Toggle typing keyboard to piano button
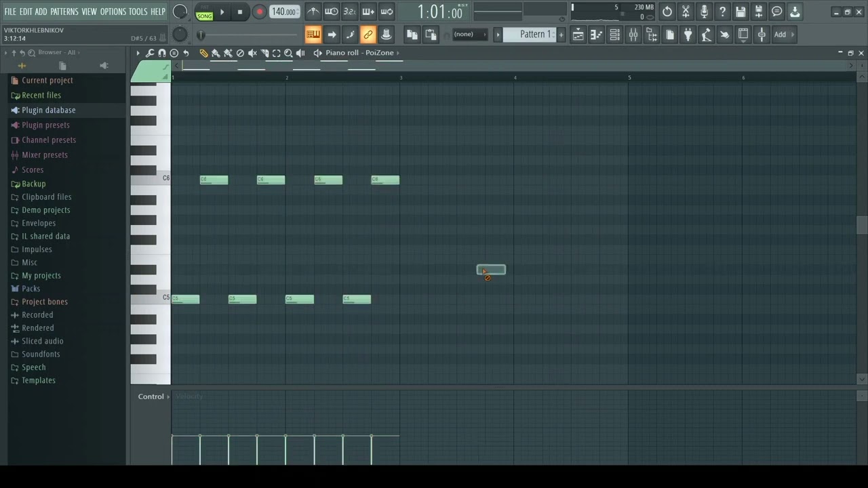 (313, 35)
